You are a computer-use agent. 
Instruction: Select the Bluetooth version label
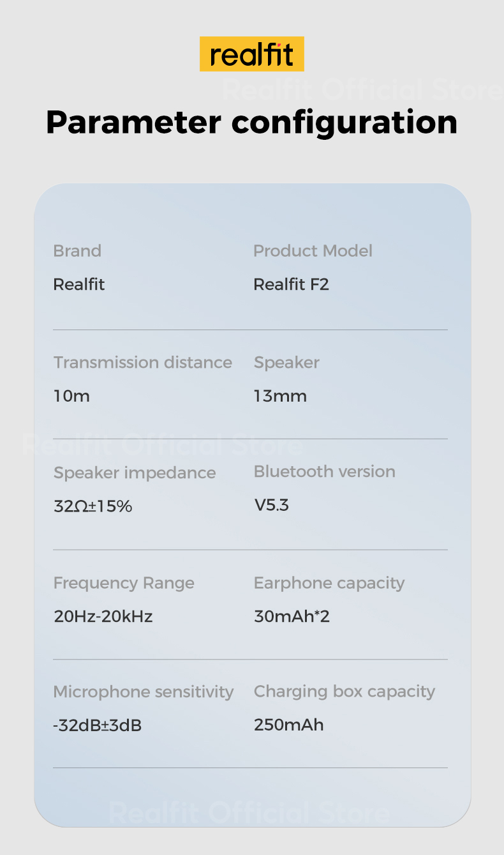[324, 472]
